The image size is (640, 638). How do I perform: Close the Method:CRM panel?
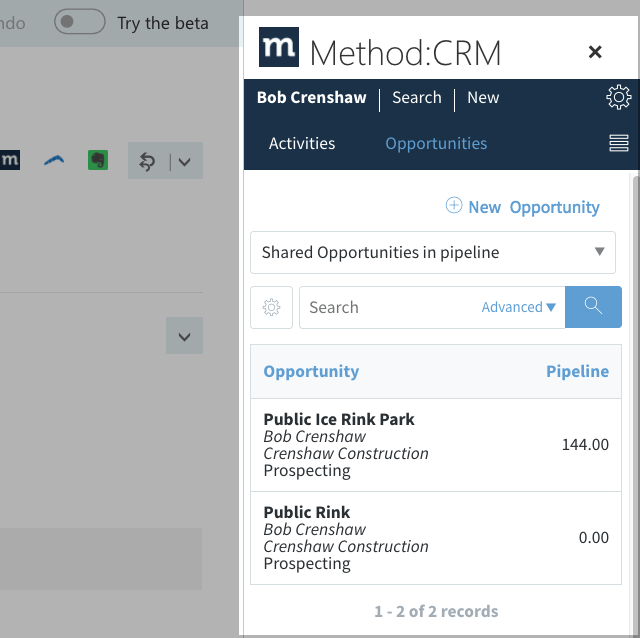click(x=595, y=52)
